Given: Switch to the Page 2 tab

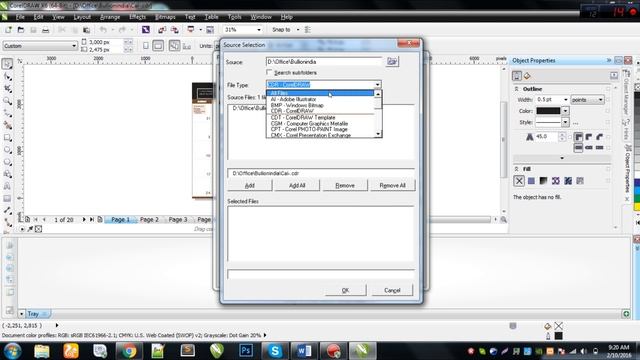Looking at the screenshot, I should pos(149,220).
